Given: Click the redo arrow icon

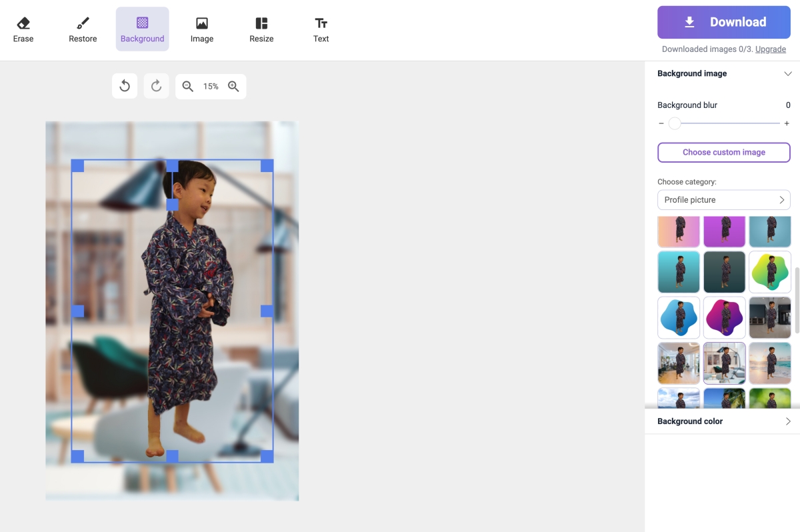Looking at the screenshot, I should [156, 86].
